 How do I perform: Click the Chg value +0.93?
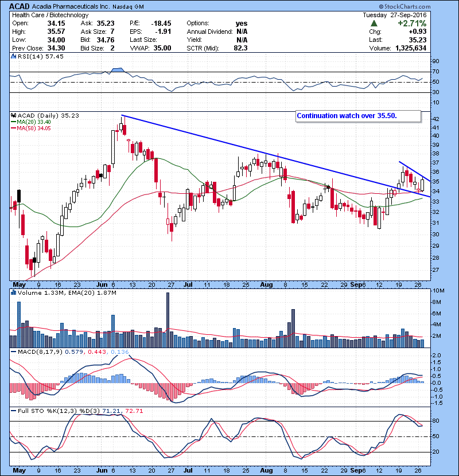tap(417, 32)
